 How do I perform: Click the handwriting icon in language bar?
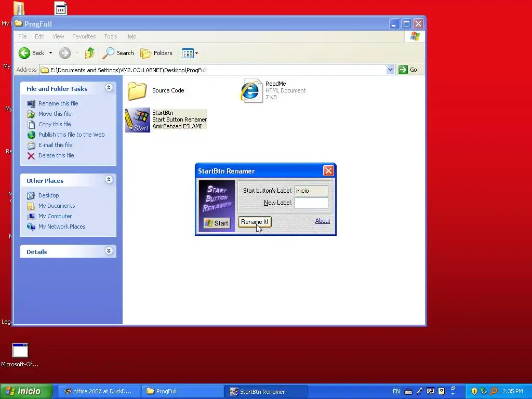click(x=430, y=391)
